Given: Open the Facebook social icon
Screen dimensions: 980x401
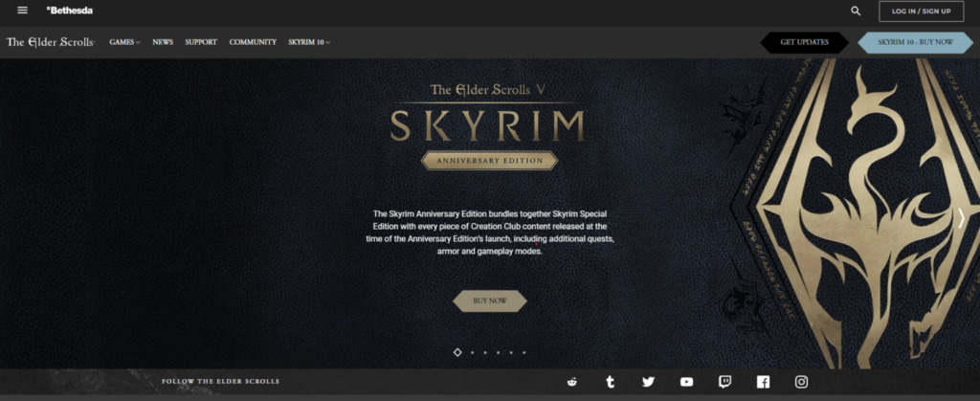Looking at the screenshot, I should 763,382.
